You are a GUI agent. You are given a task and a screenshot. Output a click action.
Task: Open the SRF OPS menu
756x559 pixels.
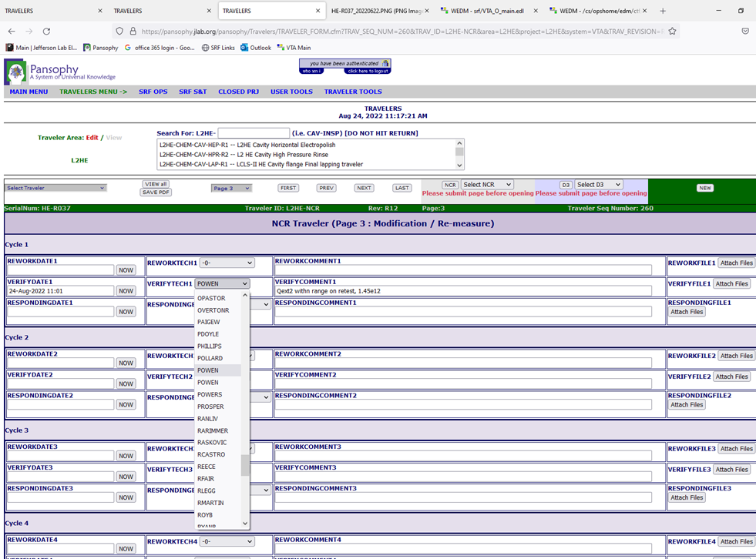(x=153, y=92)
